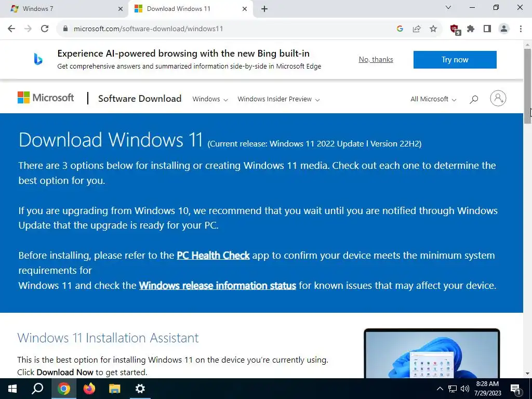
Task: Click the browser forward arrow
Action: (x=28, y=29)
